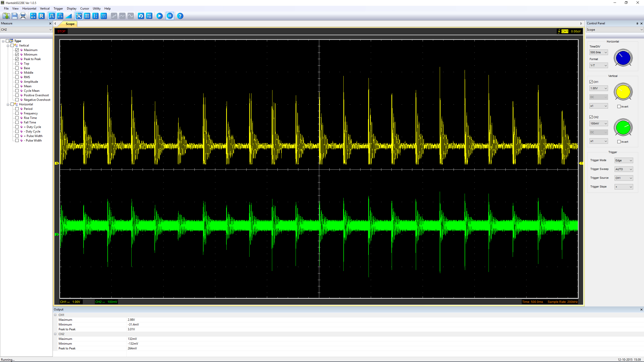Toggle the CH1 enable checkbox
The height and width of the screenshot is (362, 644).
click(591, 82)
